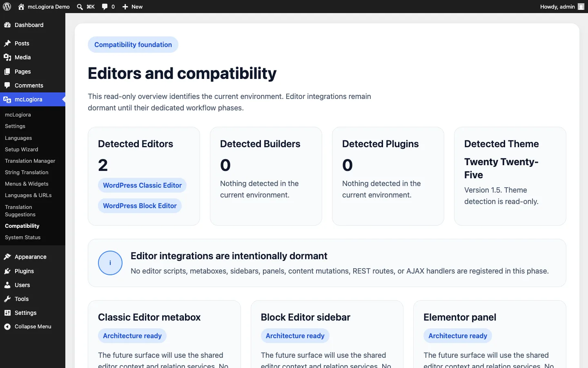
Task: Open the admin avatar icon
Action: click(581, 7)
